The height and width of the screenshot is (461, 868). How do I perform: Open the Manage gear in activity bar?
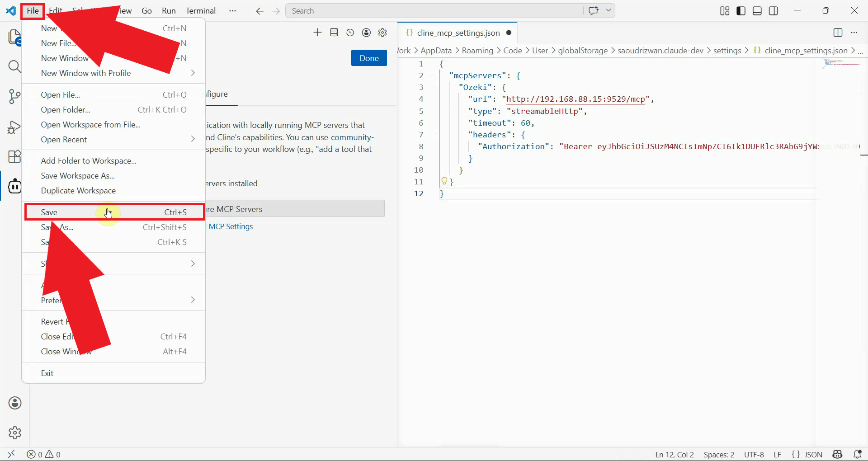pyautogui.click(x=15, y=433)
